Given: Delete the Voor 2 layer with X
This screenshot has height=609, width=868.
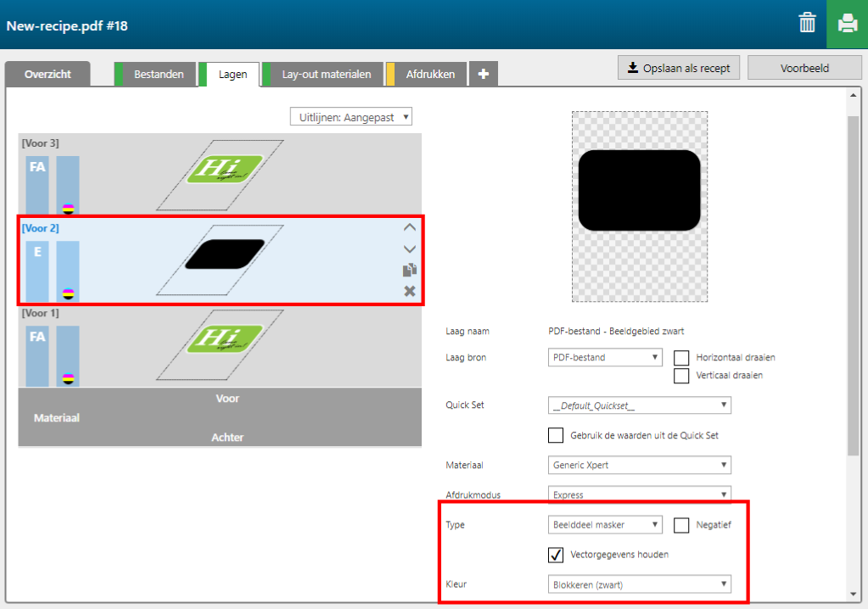Looking at the screenshot, I should click(x=410, y=292).
